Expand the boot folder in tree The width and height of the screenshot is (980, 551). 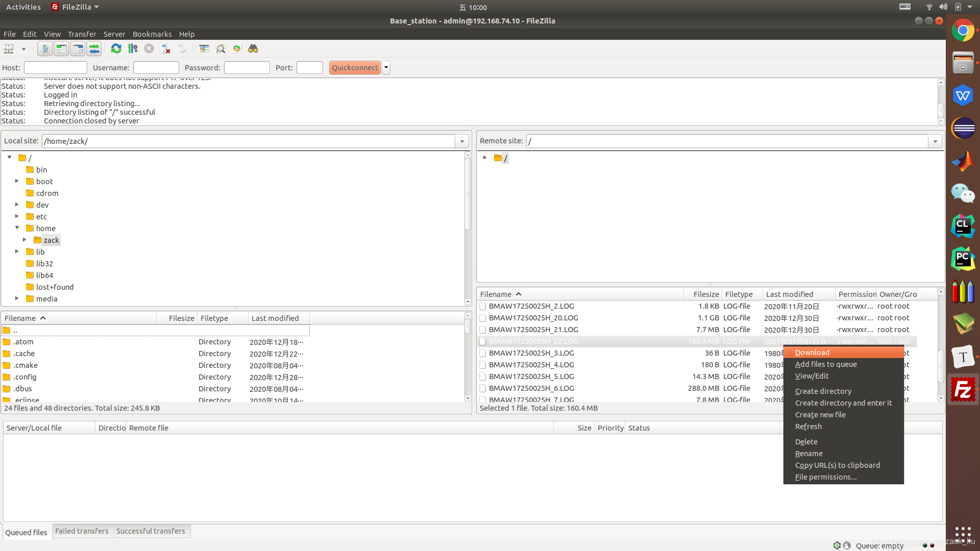tap(17, 181)
